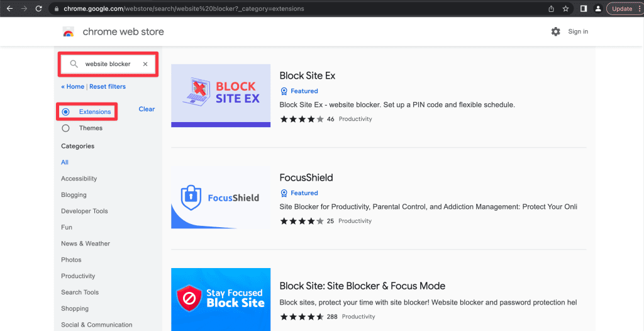Click the Update button in Chrome toolbar
Viewport: 644px width, 331px height.
click(x=621, y=9)
